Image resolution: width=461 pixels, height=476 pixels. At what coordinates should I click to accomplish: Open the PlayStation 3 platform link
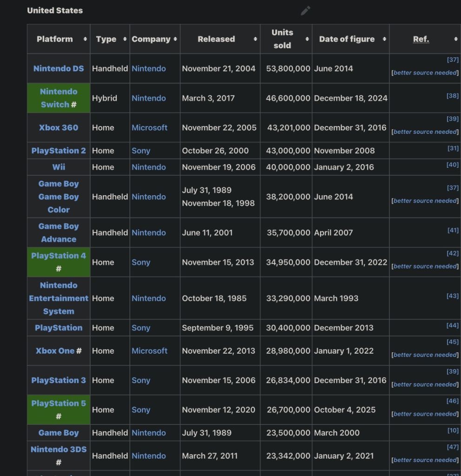pyautogui.click(x=59, y=380)
